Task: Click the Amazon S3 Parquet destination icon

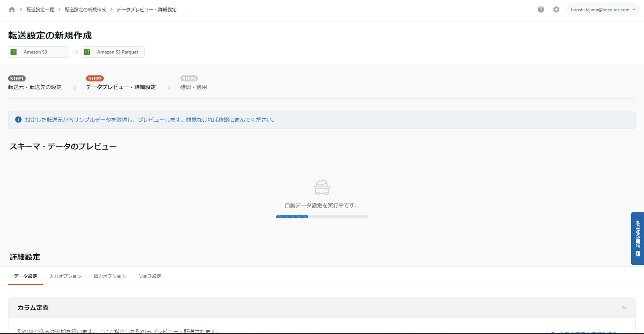Action: point(87,52)
